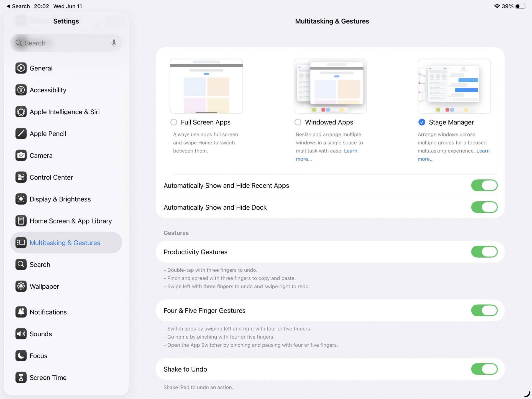Select the Wallpaper flower icon
This screenshot has height=399, width=532.
[21, 286]
